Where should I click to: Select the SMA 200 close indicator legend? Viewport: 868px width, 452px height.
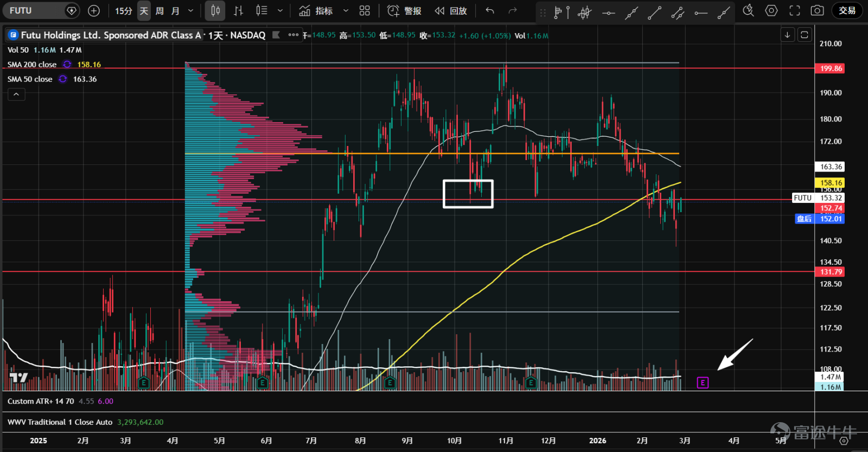(32, 65)
